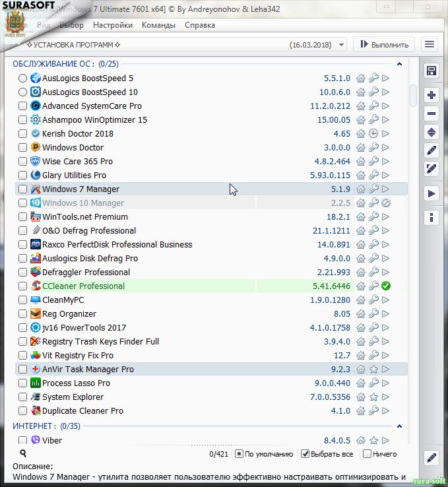
Task: Click the ОБСЛУЖИВАНИЕ ОС section header
Action: [65, 64]
